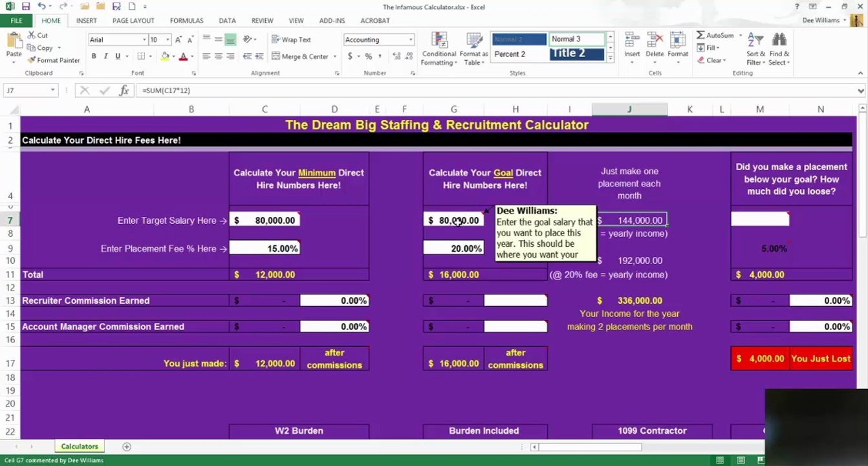Open the font size dropdown
Viewport: 868px width, 466px height.
167,39
